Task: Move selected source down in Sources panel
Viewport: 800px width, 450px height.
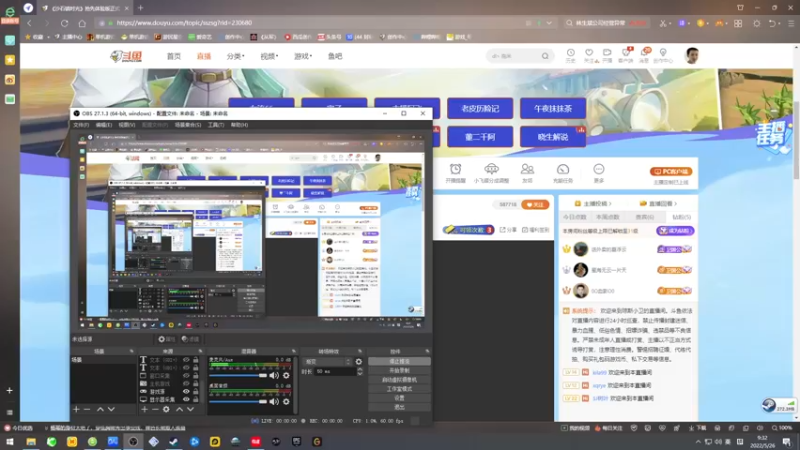Action: [190, 409]
